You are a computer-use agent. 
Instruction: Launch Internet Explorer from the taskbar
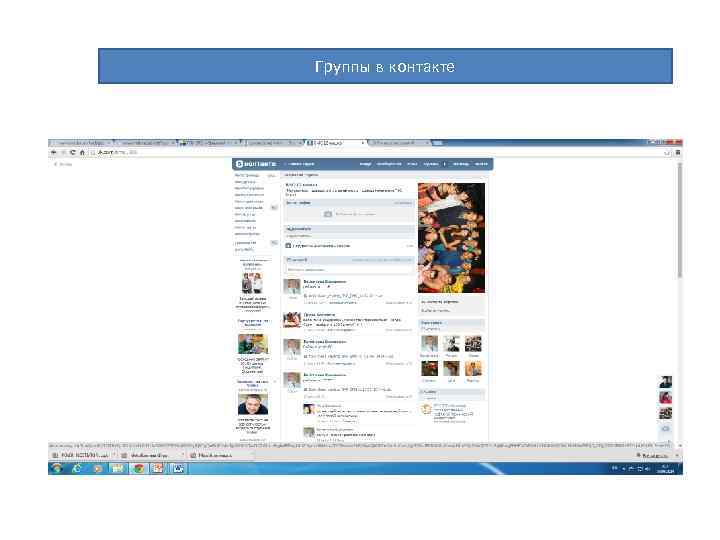(x=77, y=468)
